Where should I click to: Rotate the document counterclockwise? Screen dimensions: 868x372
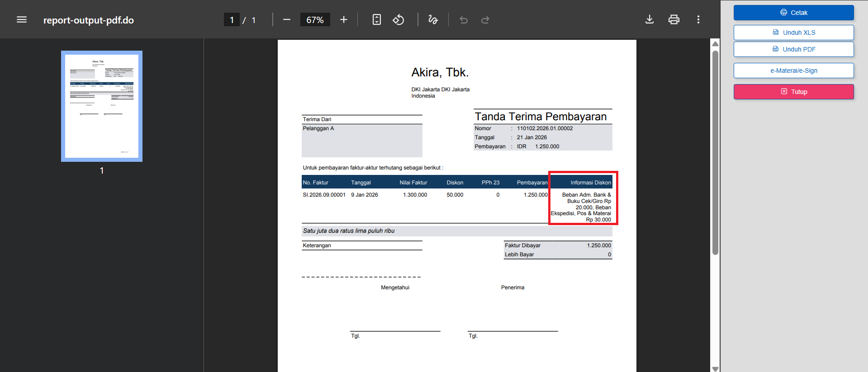point(398,20)
